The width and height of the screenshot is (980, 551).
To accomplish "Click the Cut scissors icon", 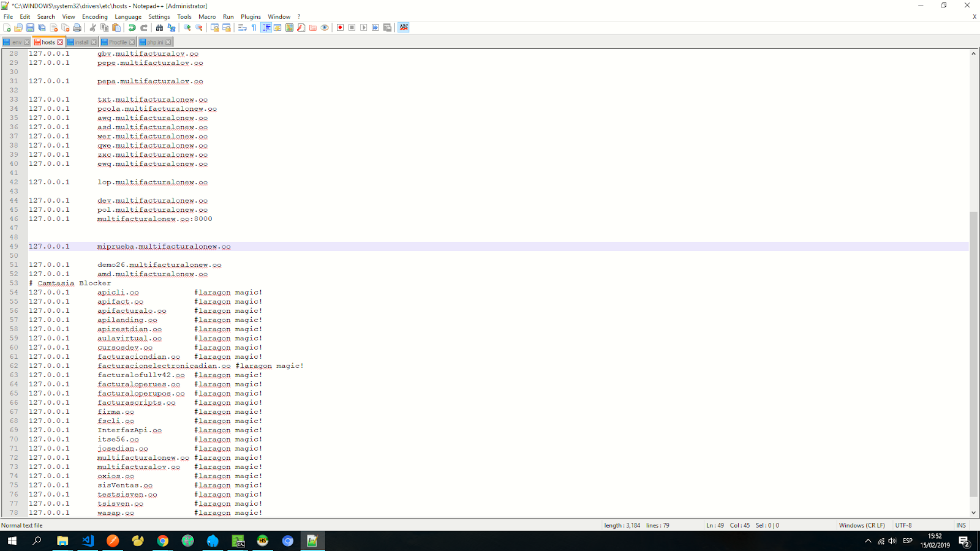I will (92, 28).
